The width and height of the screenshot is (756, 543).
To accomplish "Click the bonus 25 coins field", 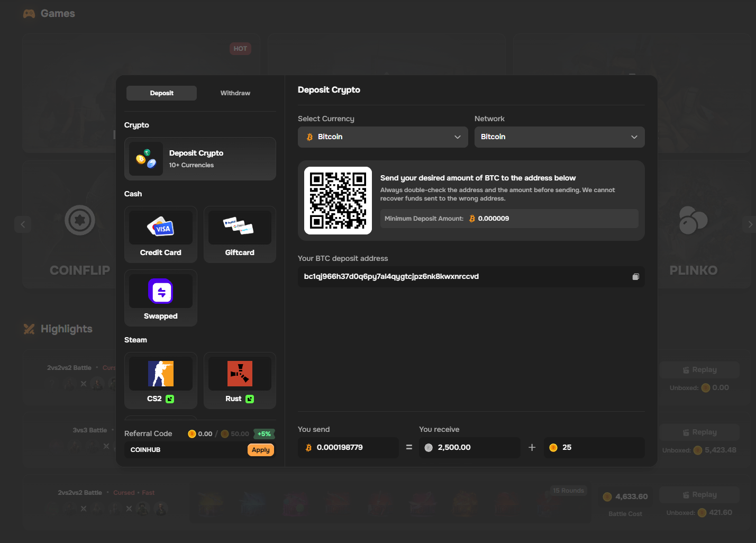I will click(x=594, y=448).
